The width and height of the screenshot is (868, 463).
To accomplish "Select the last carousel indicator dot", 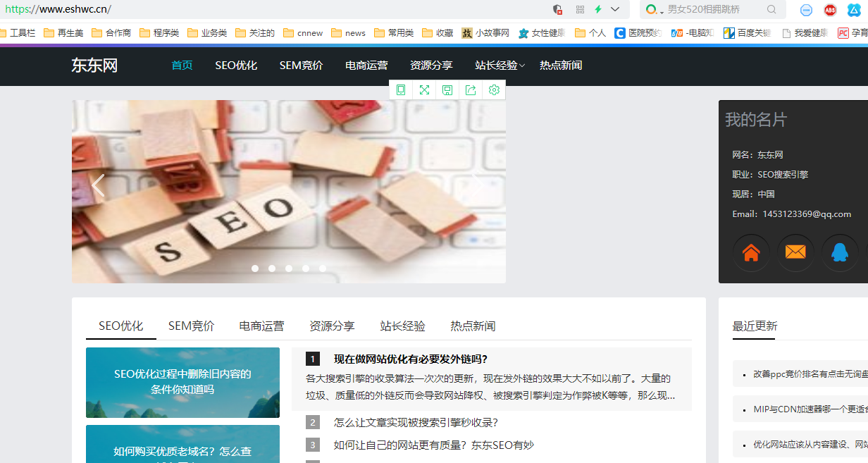I will [x=323, y=268].
